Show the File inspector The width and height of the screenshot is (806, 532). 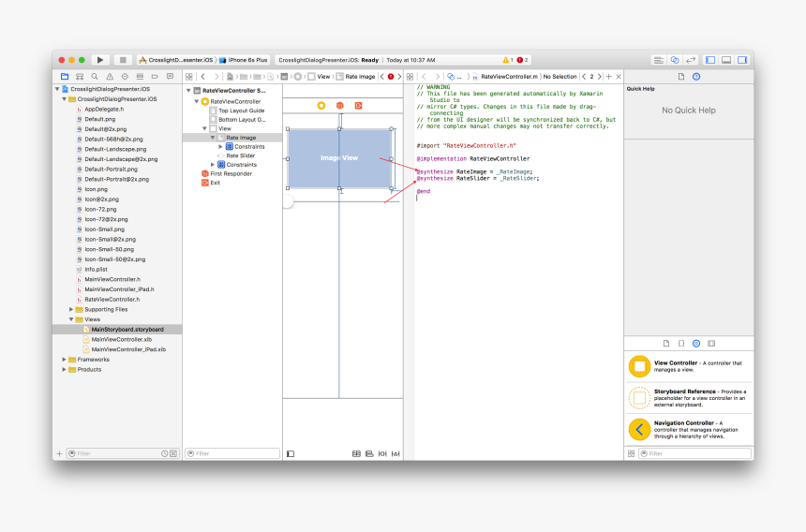681,77
